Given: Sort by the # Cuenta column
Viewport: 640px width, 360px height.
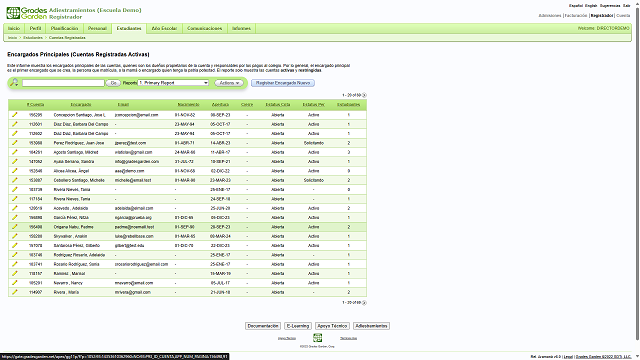Looking at the screenshot, I should pyautogui.click(x=36, y=104).
